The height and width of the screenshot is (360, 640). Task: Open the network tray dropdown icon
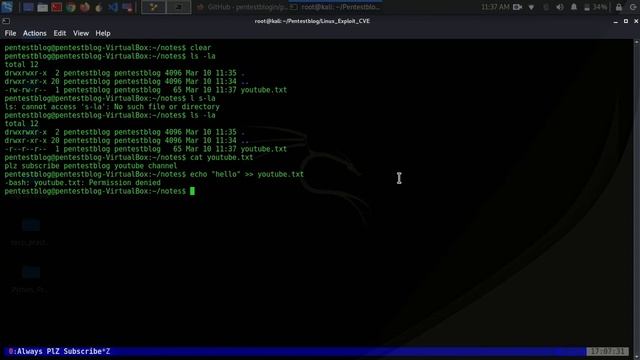click(531, 7)
